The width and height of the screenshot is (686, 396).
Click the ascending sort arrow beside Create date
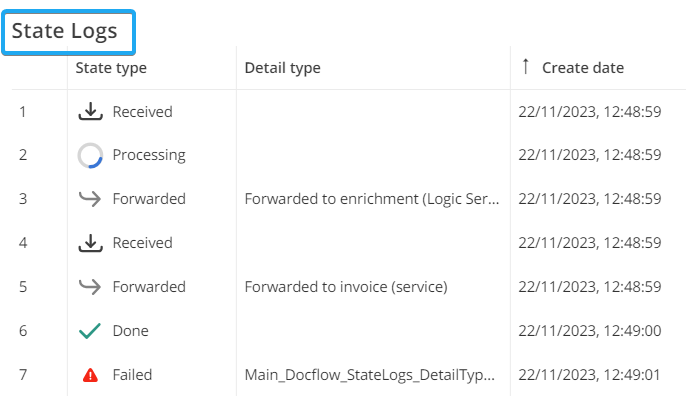[525, 67]
